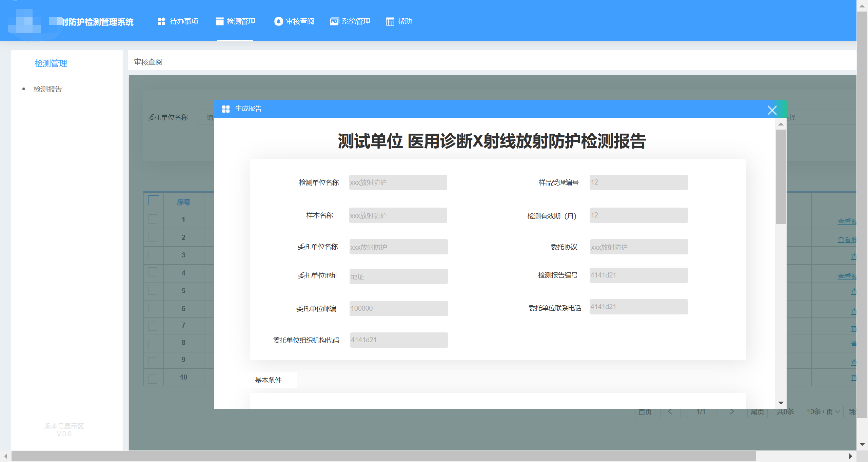Click the 委托单位地址 input field
The width and height of the screenshot is (868, 462).
[398, 276]
